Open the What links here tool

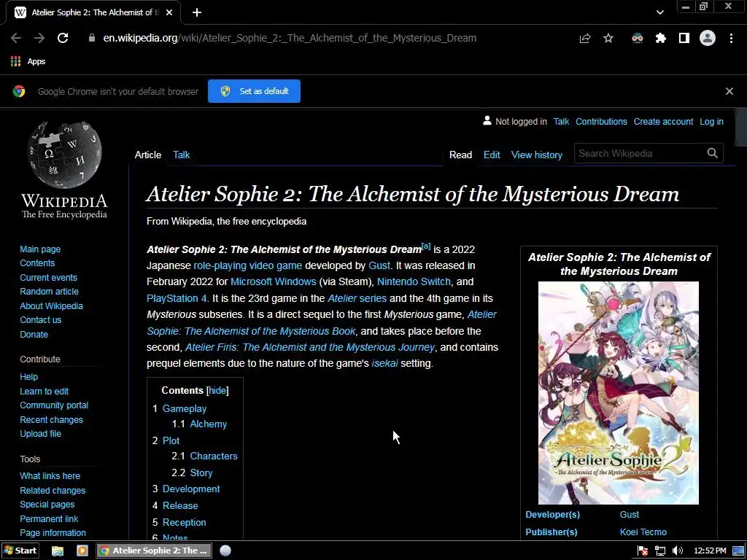pyautogui.click(x=50, y=475)
